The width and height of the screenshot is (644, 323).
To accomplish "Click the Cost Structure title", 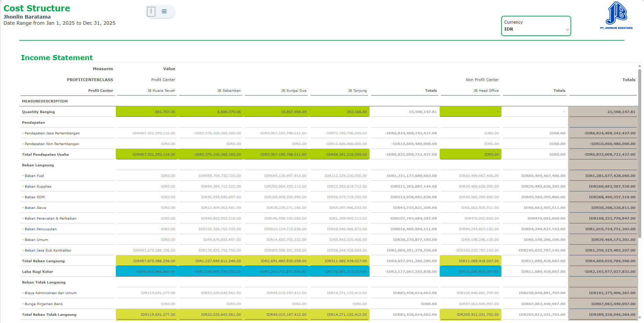I will click(x=37, y=8).
